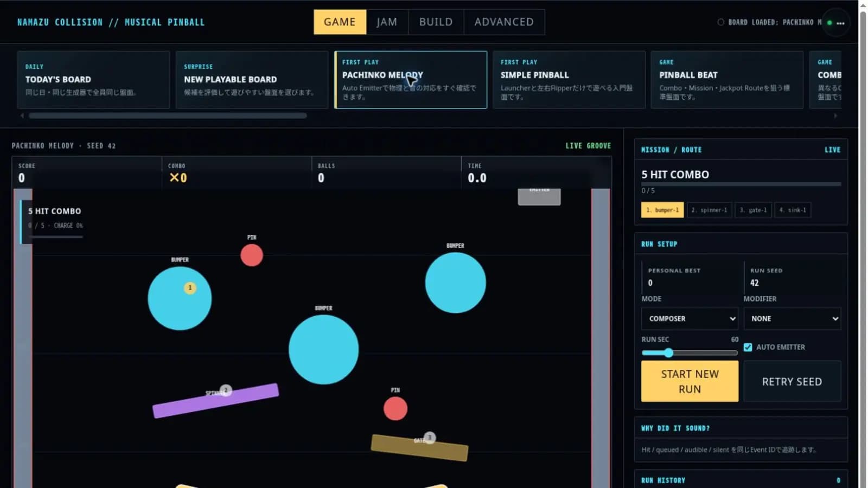
Task: Click the RUN SEED value 42
Action: [755, 282]
